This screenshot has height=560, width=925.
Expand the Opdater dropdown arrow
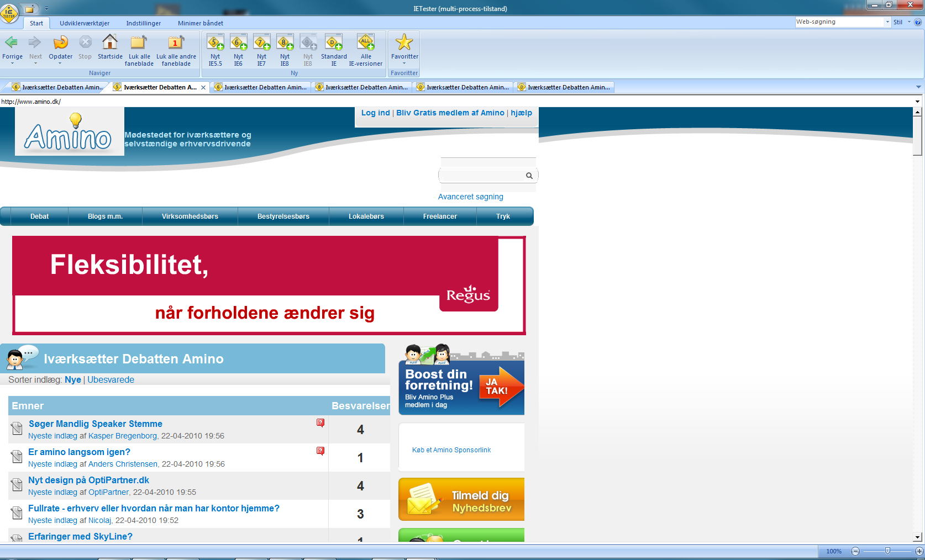click(x=60, y=64)
